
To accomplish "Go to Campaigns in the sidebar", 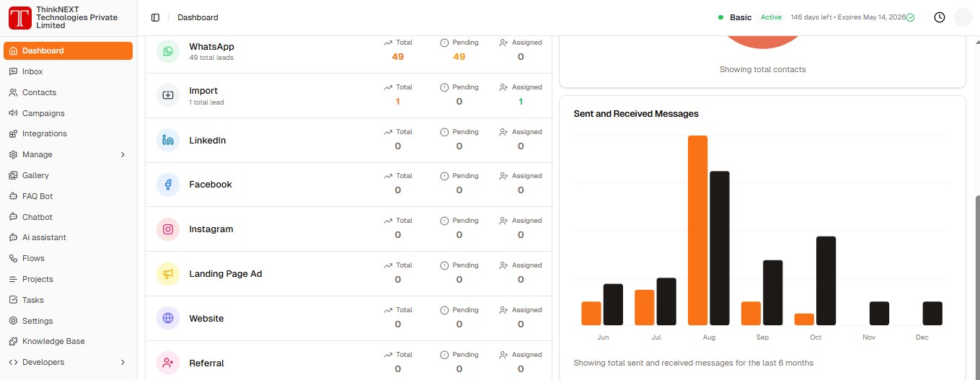I will [43, 113].
